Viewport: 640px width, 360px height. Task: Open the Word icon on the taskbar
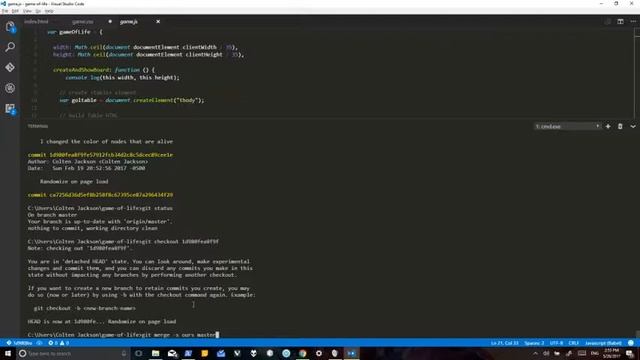(188, 353)
